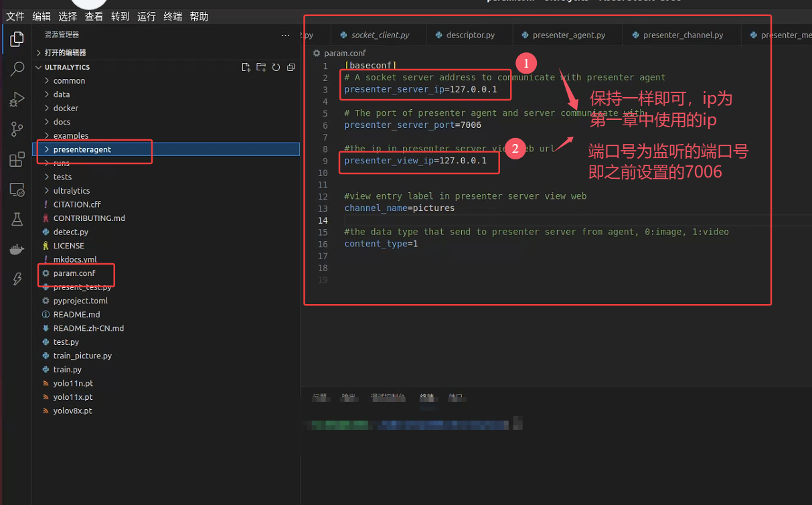812x505 pixels.
Task: Refresh the Explorer with the reload icon
Action: (276, 66)
